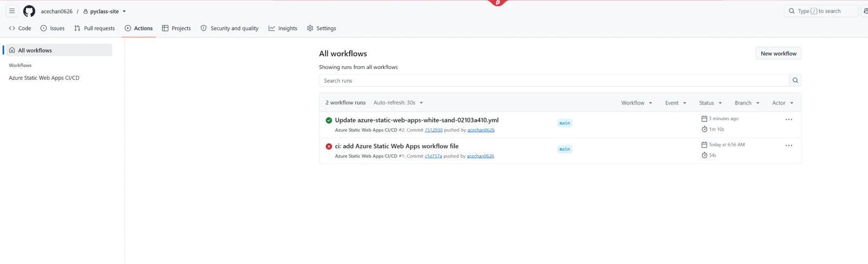
Task: Open the ci: add Azure Static Web Apps run
Action: 397,146
